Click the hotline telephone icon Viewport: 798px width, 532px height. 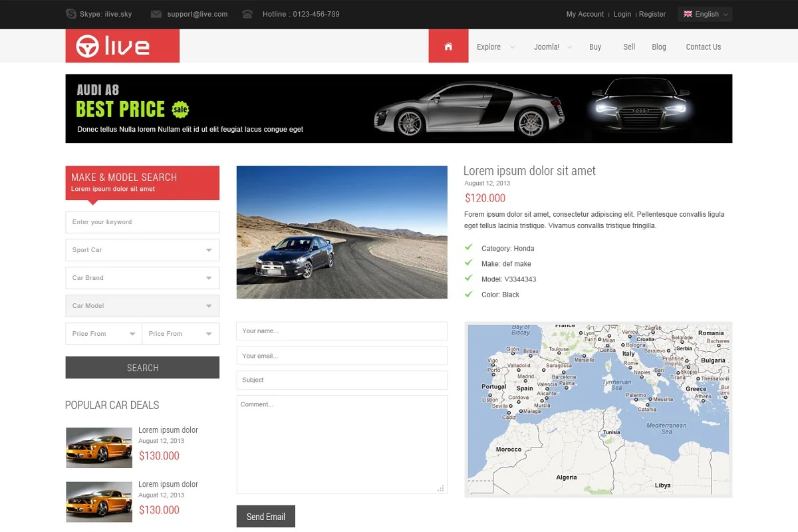247,14
